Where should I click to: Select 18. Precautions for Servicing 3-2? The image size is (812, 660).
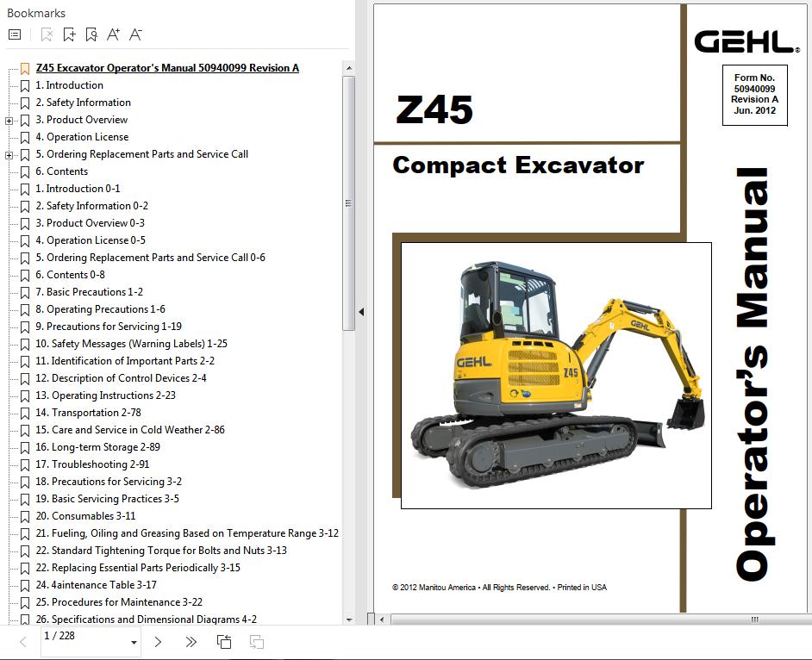coord(109,482)
